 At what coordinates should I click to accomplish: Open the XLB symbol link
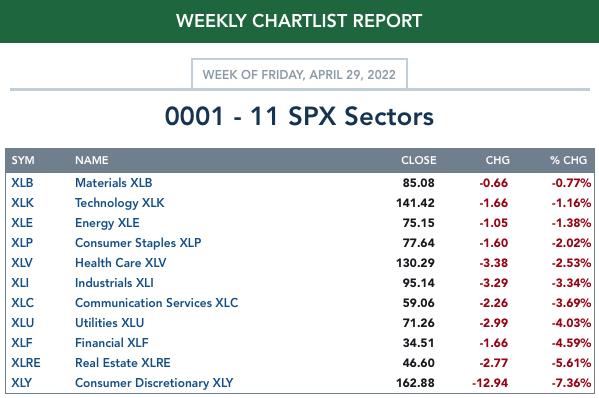coord(22,183)
